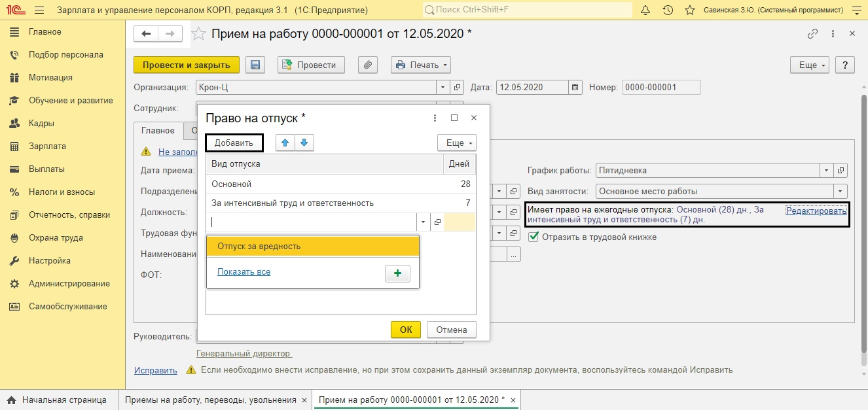
Task: Expand document Еще menu at right
Action: pos(810,65)
